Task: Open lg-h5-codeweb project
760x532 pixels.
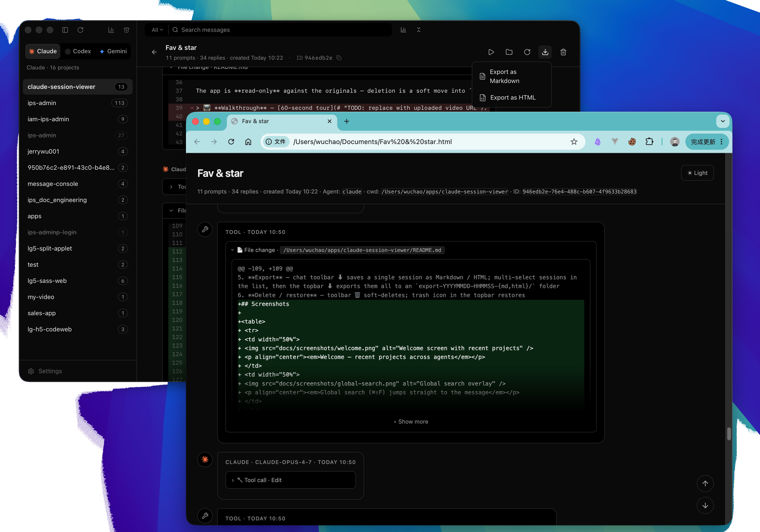Action: tap(78, 329)
